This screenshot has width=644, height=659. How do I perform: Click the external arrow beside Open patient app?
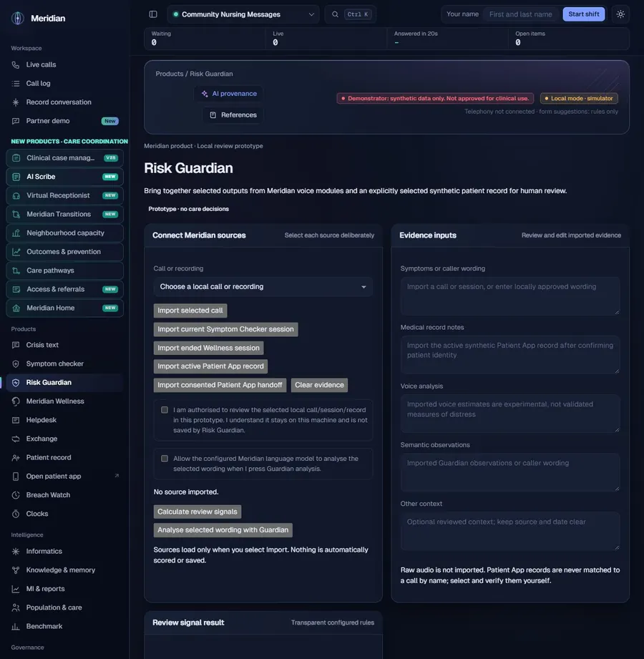pos(117,476)
